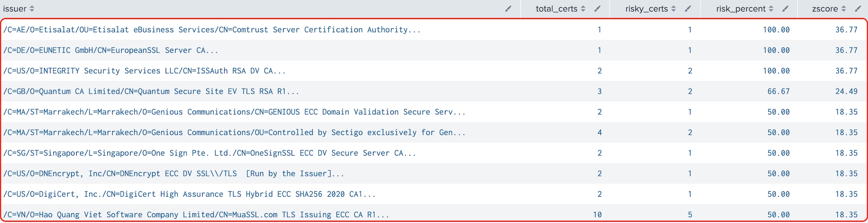868x223 pixels.
Task: Open the EUNETIC GmbH EuropeanSSL issuer link
Action: pos(111,50)
